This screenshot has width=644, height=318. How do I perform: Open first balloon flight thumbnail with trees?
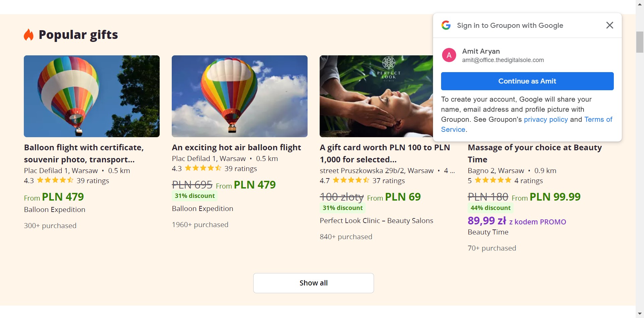pyautogui.click(x=92, y=96)
